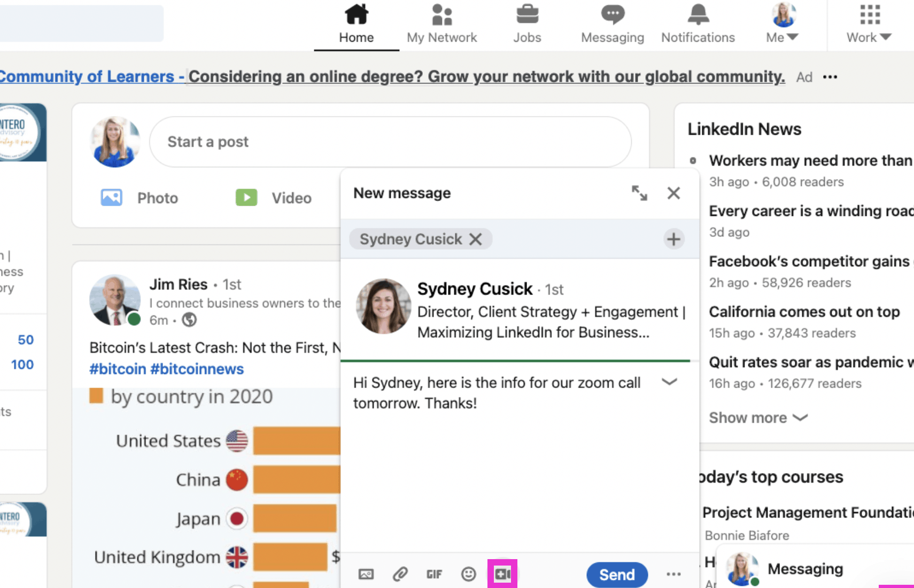Click the globe visibility icon on post

[189, 320]
